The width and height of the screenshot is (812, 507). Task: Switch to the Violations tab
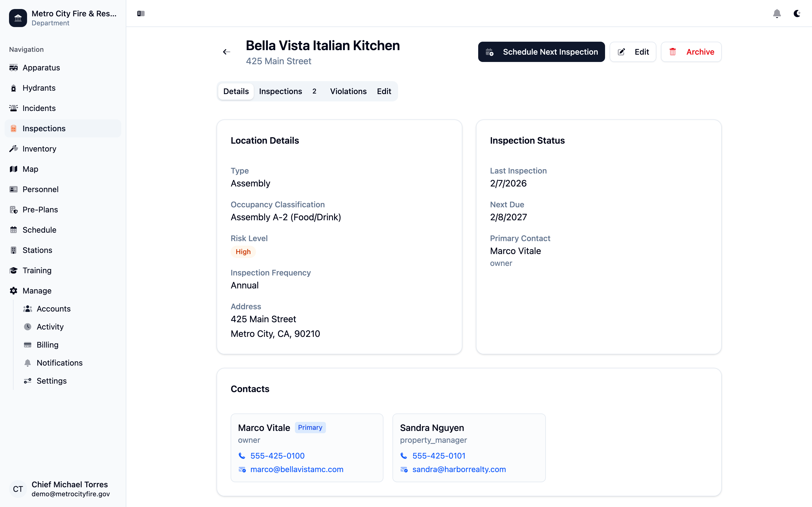pos(348,91)
